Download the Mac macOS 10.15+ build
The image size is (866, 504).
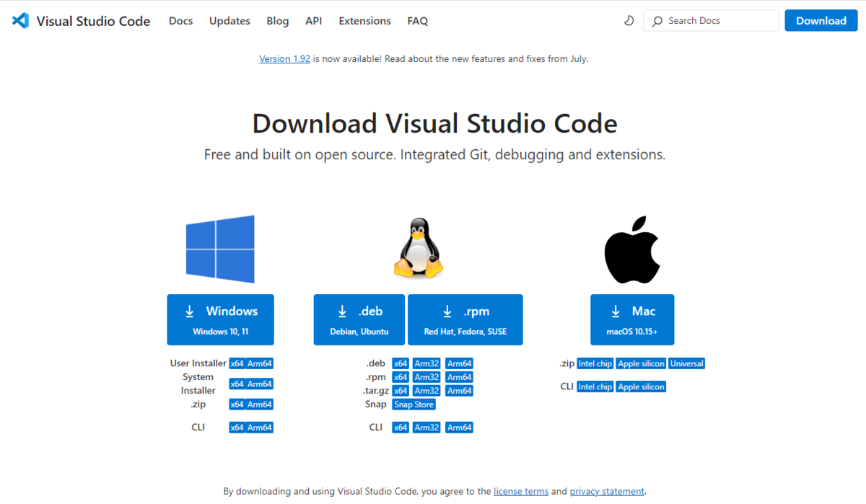click(632, 319)
